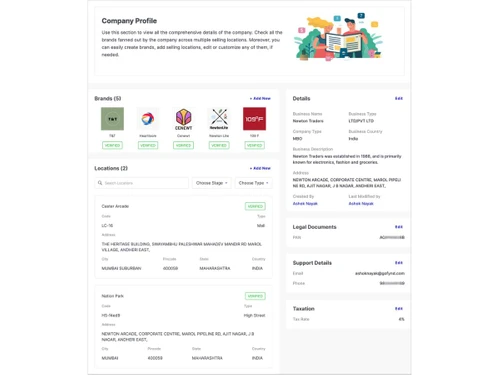This screenshot has width=500, height=375.
Task: Select the High Street type value
Action: pyautogui.click(x=254, y=315)
